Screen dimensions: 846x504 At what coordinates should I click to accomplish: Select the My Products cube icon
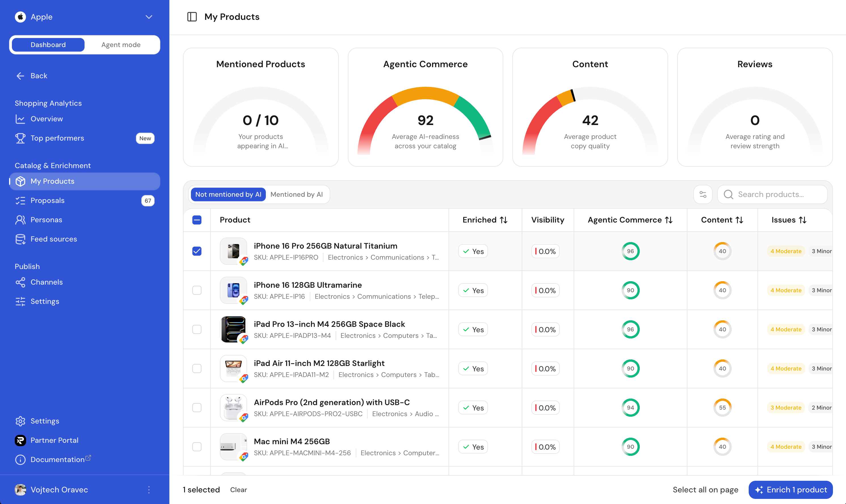pos(20,181)
